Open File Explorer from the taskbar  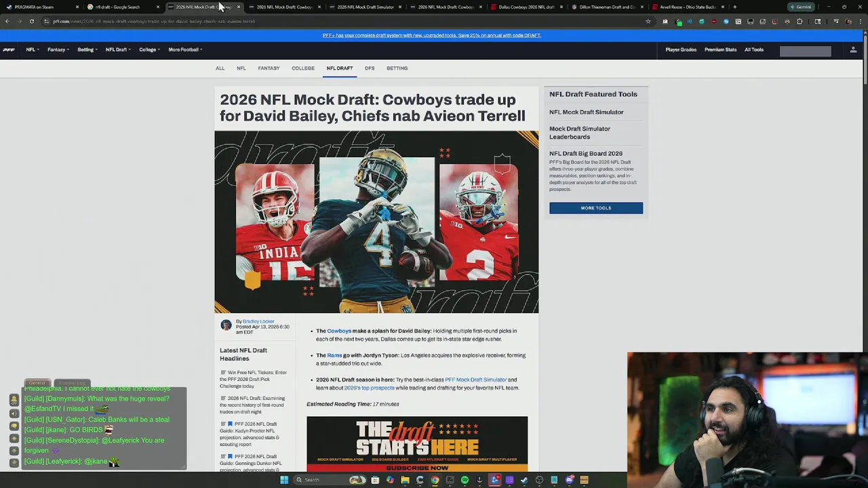(x=405, y=480)
